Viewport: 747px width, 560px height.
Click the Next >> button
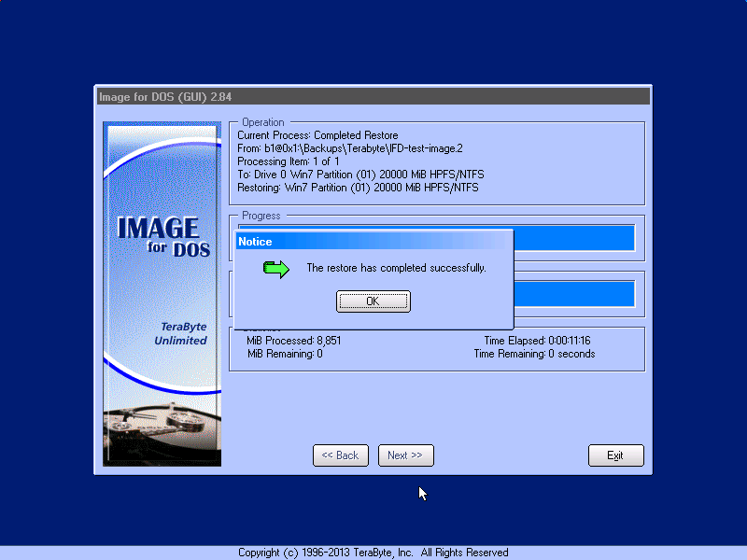(405, 455)
